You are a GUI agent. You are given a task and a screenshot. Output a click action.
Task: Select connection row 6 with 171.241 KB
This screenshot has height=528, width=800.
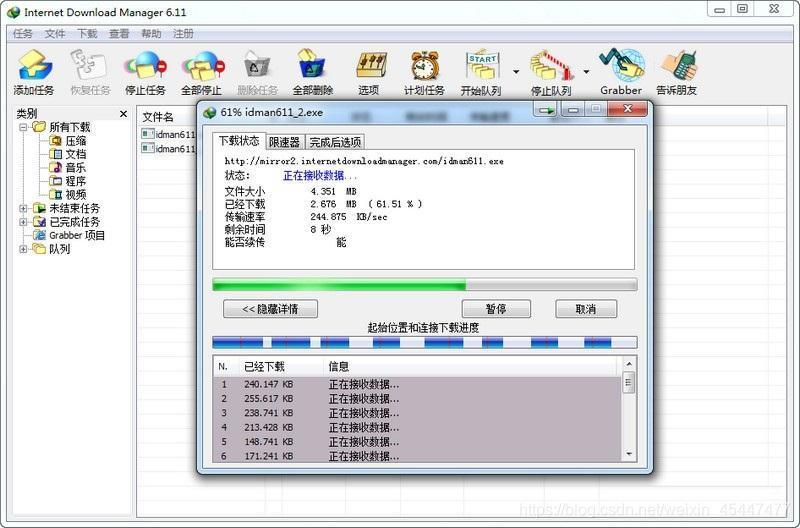(x=417, y=456)
